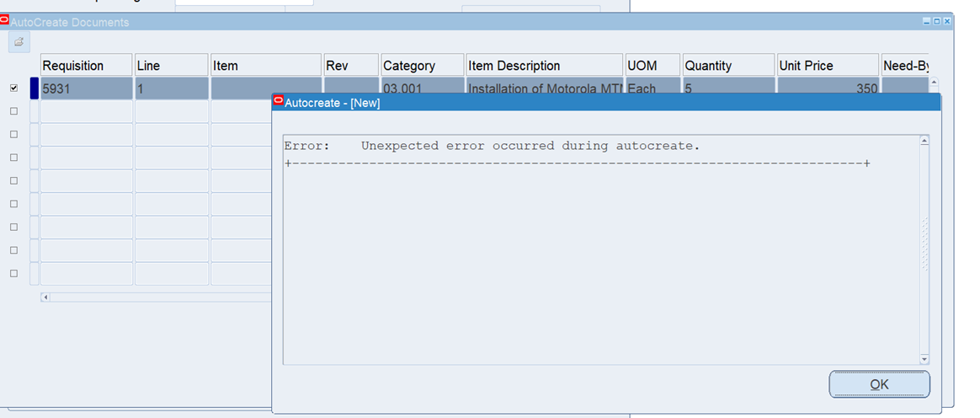Screen dimensions: 980x418
Task: Click the Unit Price cell 350
Action: tap(828, 85)
